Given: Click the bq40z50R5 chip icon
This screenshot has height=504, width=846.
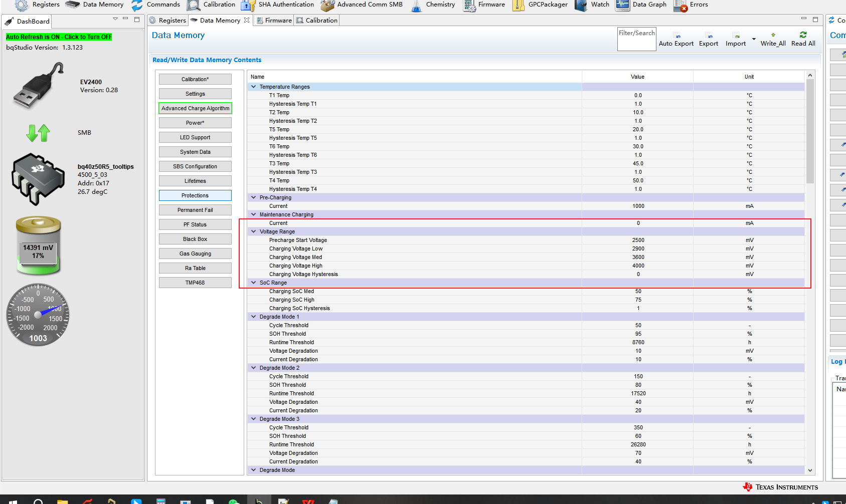Looking at the screenshot, I should pos(38,179).
